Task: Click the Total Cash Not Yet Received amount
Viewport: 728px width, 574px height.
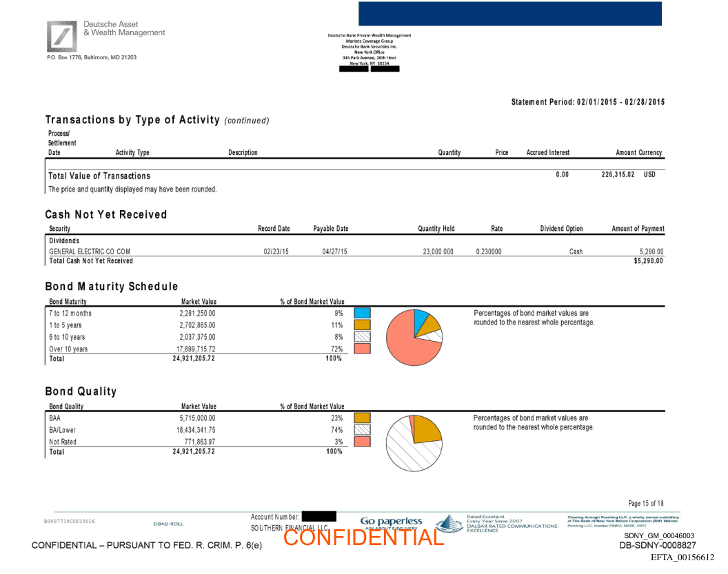Action: coord(648,261)
